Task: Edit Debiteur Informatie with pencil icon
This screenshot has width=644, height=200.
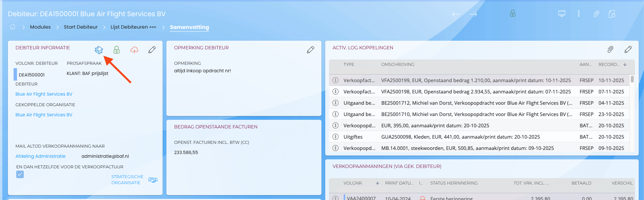Action: tap(152, 50)
